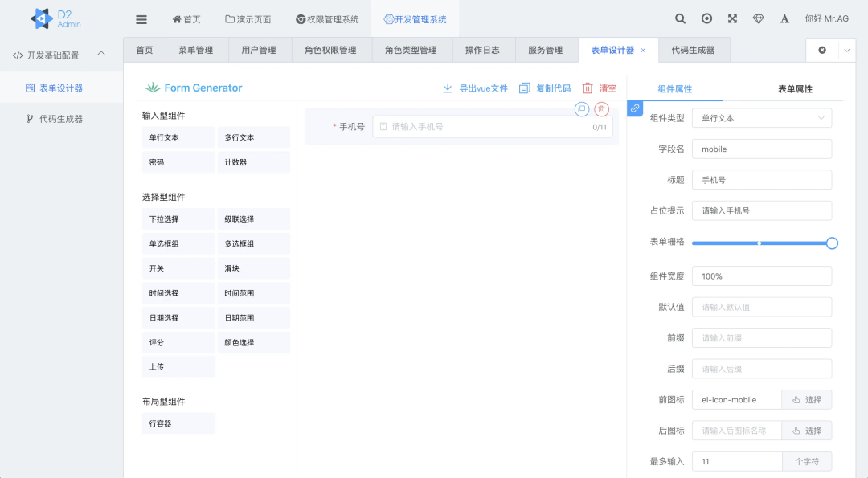Open the 权限管理系统 top menu
The height and width of the screenshot is (478, 868).
tap(327, 19)
